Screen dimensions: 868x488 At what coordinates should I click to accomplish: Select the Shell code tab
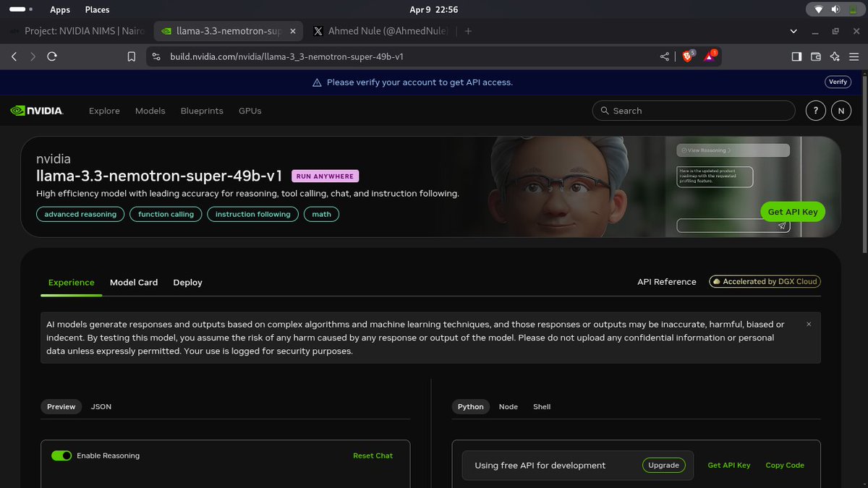point(542,406)
